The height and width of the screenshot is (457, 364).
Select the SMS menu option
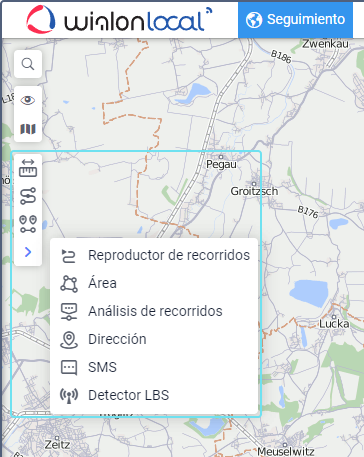(x=154, y=367)
